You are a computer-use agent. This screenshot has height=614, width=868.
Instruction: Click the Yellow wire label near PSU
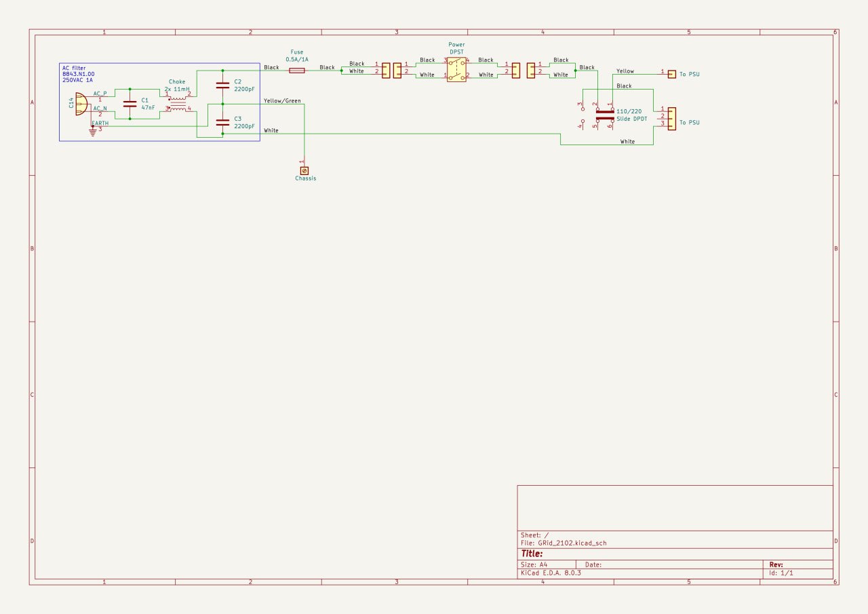coord(625,71)
